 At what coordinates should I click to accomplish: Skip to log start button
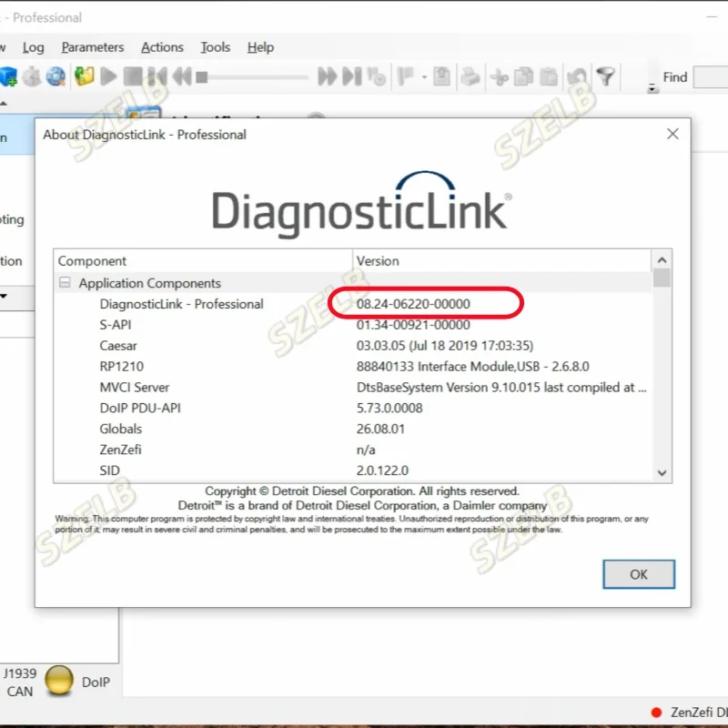pyautogui.click(x=157, y=76)
